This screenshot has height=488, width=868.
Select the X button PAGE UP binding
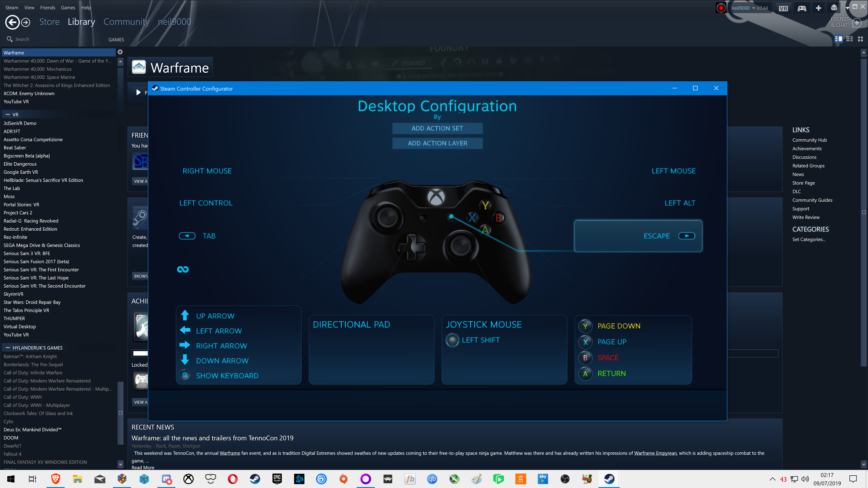602,342
